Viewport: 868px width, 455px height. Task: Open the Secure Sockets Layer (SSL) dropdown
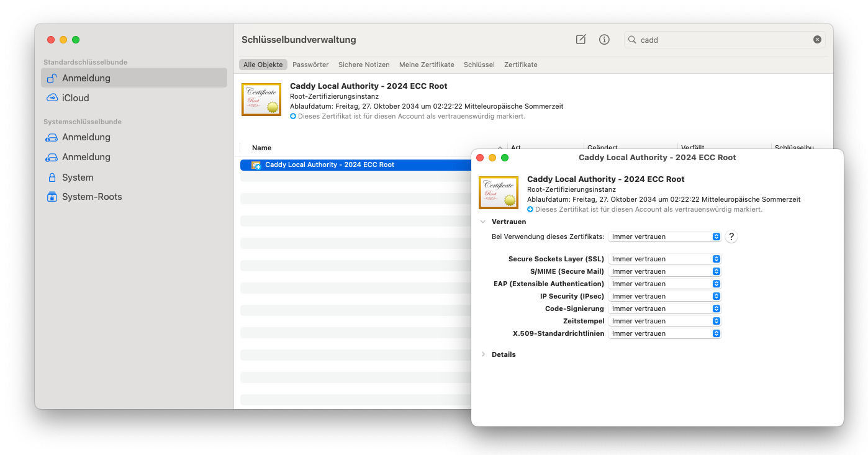click(664, 259)
